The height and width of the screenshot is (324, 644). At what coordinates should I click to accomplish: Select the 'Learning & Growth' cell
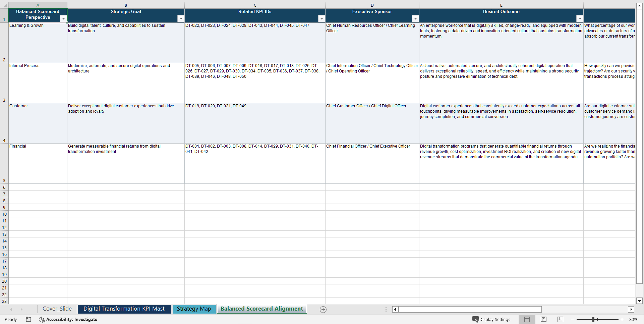click(38, 43)
